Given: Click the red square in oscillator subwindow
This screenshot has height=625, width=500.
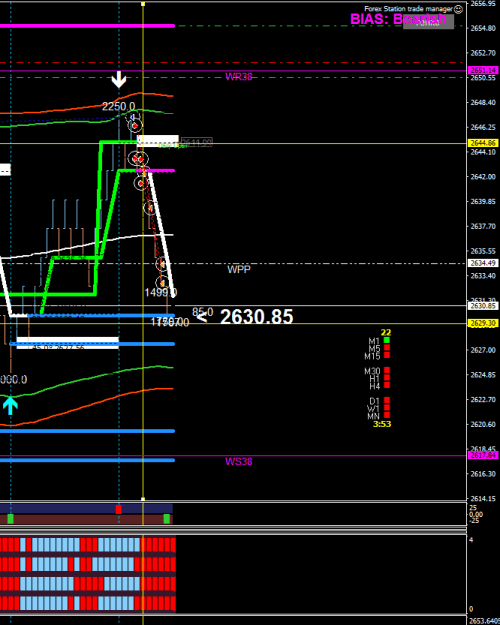Looking at the screenshot, I should click(118, 509).
